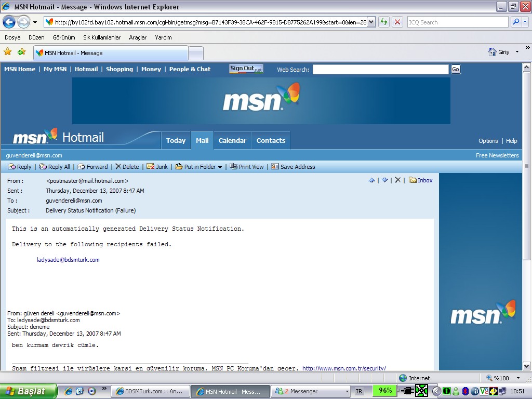The width and height of the screenshot is (532, 399).
Task: Expand the address bar history dropdown
Action: point(371,22)
